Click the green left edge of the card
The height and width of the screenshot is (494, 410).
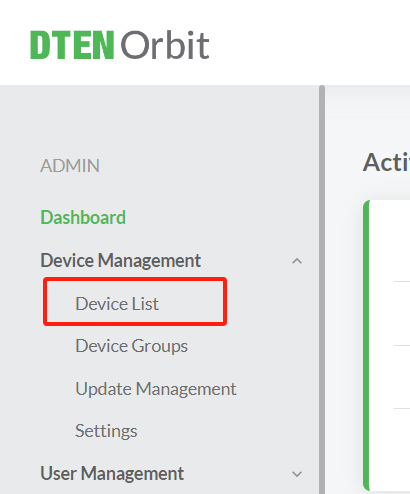point(366,345)
